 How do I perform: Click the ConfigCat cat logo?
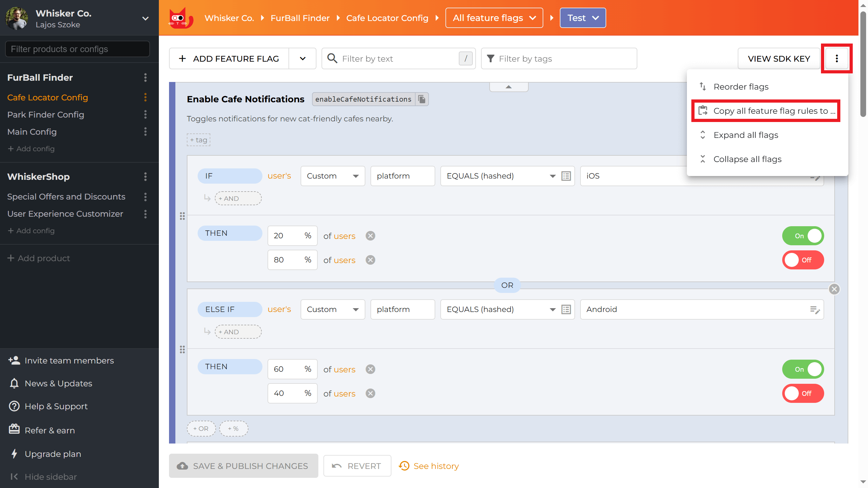tap(180, 18)
